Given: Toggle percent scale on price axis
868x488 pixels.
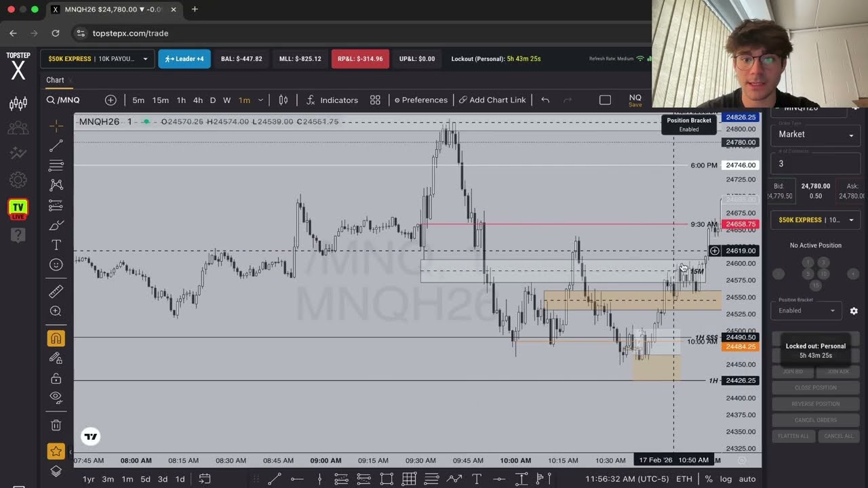Looking at the screenshot, I should pos(709,479).
